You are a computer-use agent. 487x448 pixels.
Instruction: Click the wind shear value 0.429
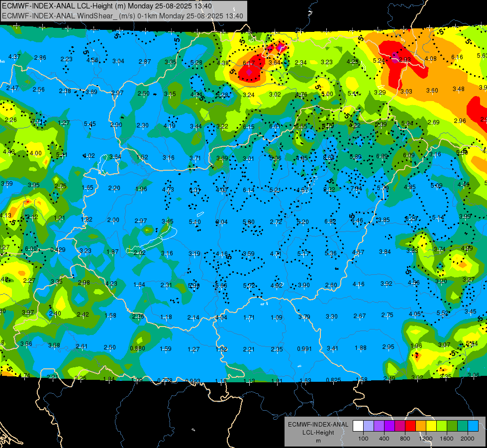click(x=58, y=250)
